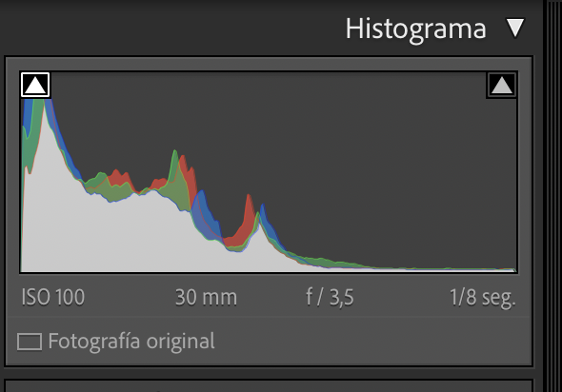Toggle the shadow clipping indicator triangle
Screen dimensions: 562x392
click(35, 85)
